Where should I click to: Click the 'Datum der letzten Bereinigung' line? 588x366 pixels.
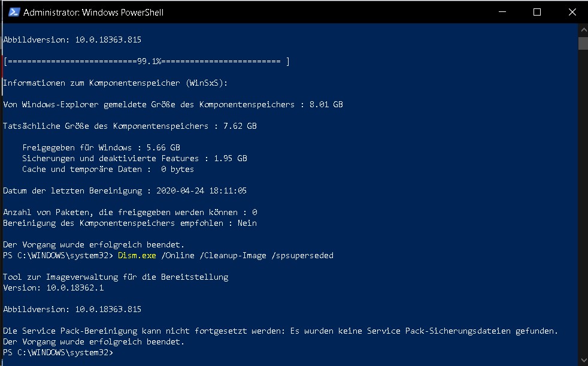pyautogui.click(x=125, y=191)
